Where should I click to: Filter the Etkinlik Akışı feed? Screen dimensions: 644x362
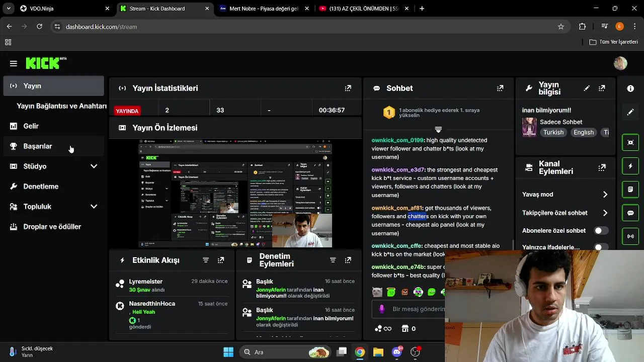[206, 260]
